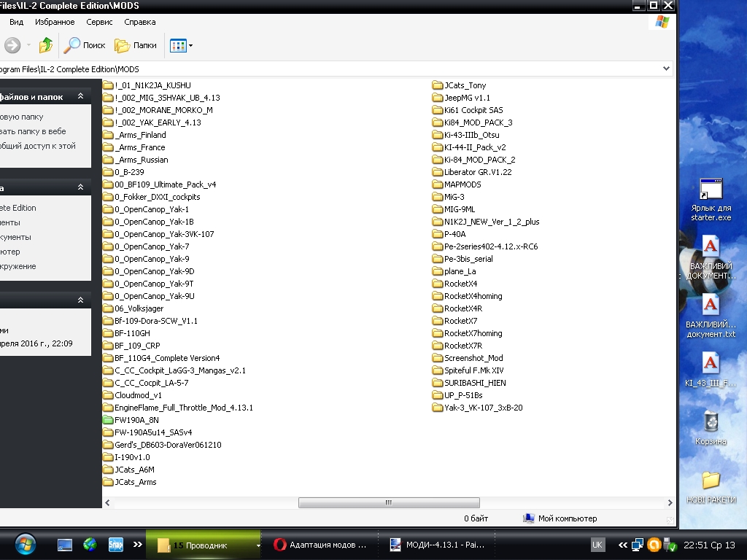Open the address bar dropdown

[x=666, y=69]
